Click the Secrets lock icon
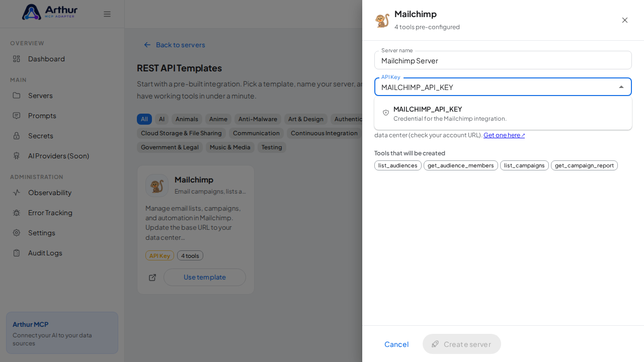This screenshot has width=644, height=362. [17, 136]
